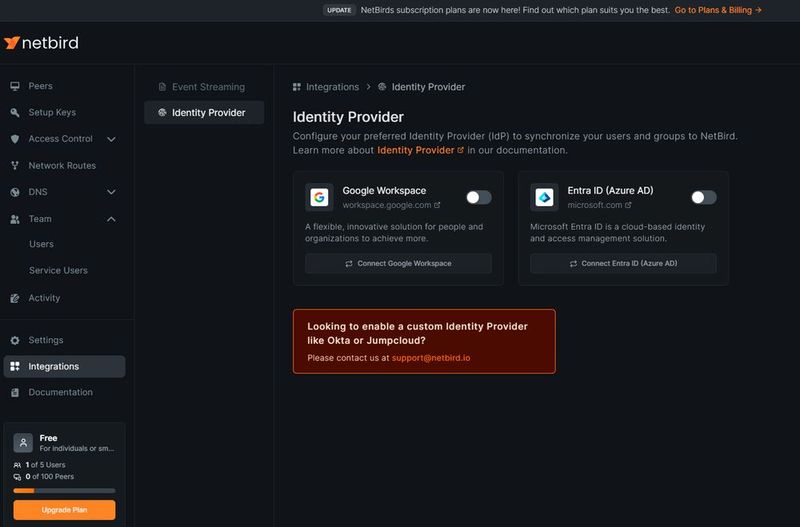Click the Team people icon

[x=15, y=219]
